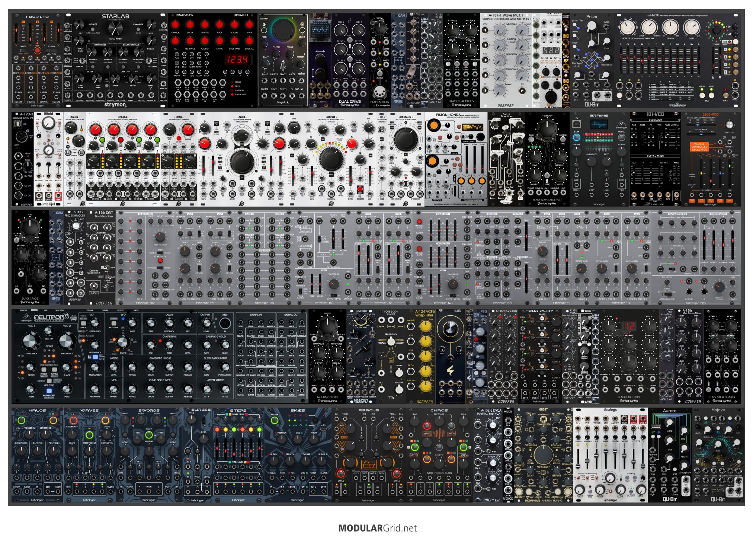The height and width of the screenshot is (536, 756).
Task: Pick the Erica Synths Dual Drive module
Action: (350, 60)
